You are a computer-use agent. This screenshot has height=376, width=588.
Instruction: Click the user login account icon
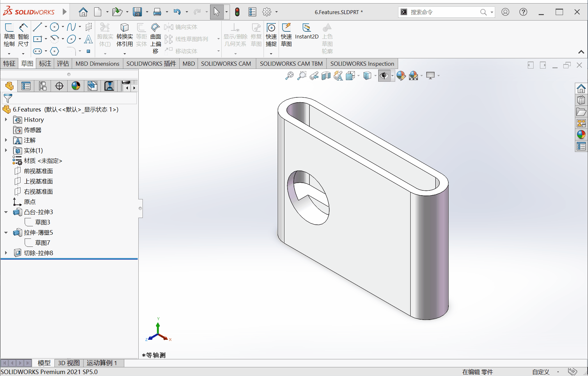tap(505, 12)
